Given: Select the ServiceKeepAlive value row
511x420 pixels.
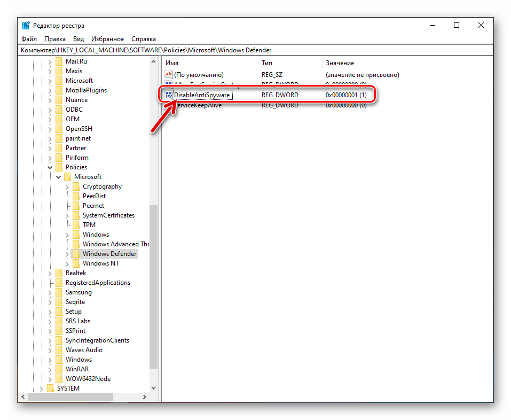Looking at the screenshot, I should coord(265,105).
